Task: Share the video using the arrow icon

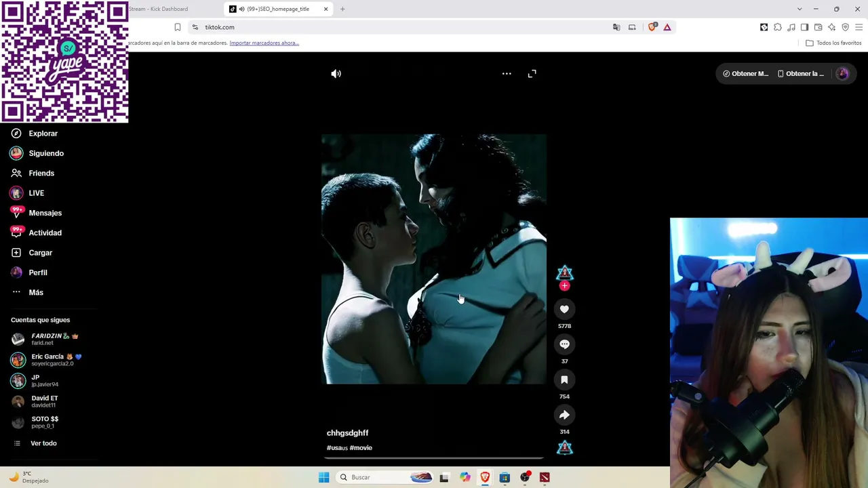Action: point(564,415)
